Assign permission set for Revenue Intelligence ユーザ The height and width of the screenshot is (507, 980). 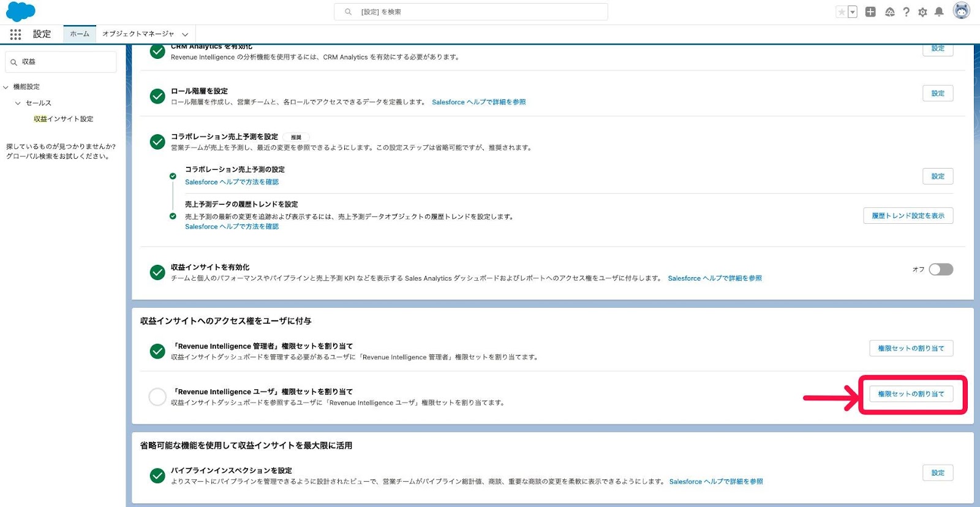911,394
